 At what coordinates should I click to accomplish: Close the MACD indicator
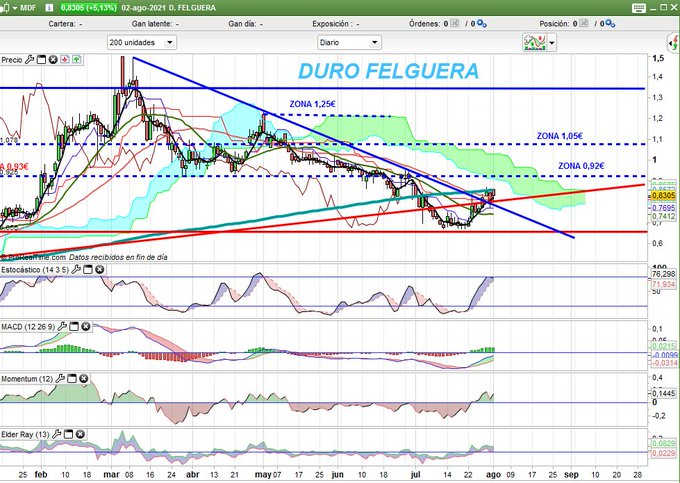pos(86,326)
